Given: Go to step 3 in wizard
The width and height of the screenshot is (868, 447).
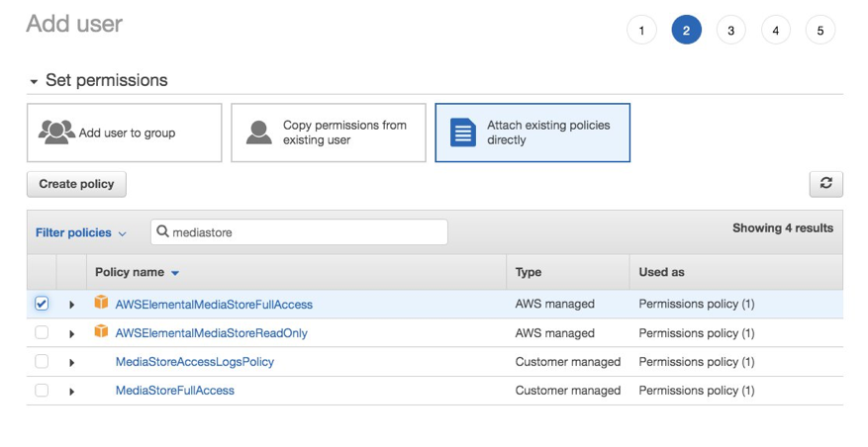Looking at the screenshot, I should click(730, 30).
